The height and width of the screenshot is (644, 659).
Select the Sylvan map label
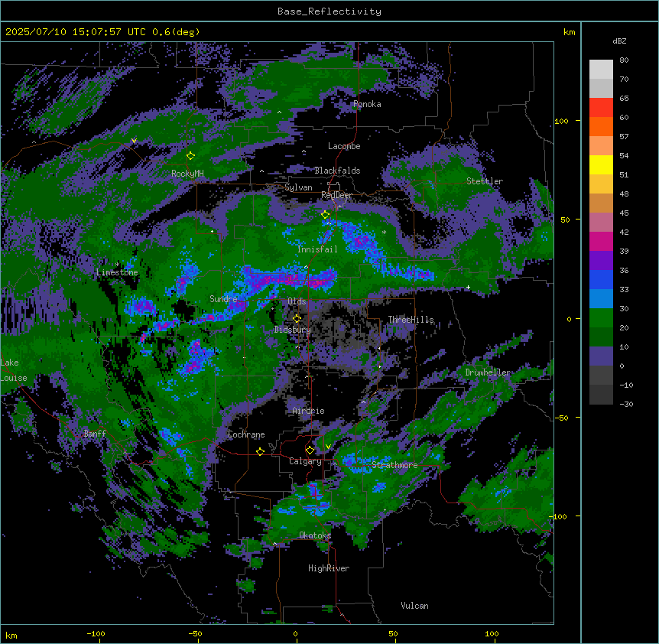[x=298, y=187]
